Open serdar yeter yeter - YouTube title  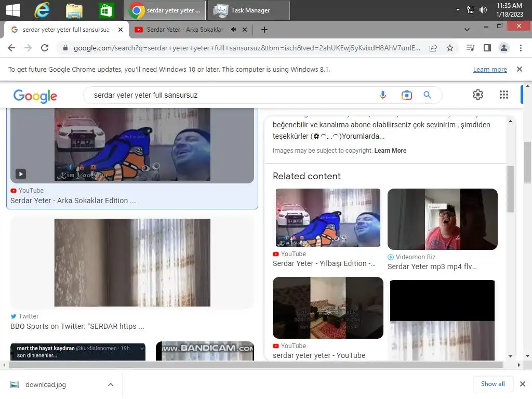(319, 355)
